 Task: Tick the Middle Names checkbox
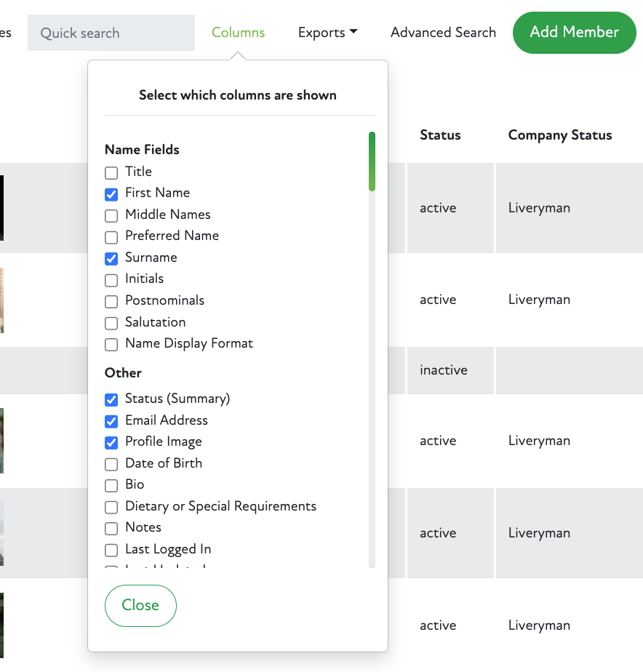111,215
